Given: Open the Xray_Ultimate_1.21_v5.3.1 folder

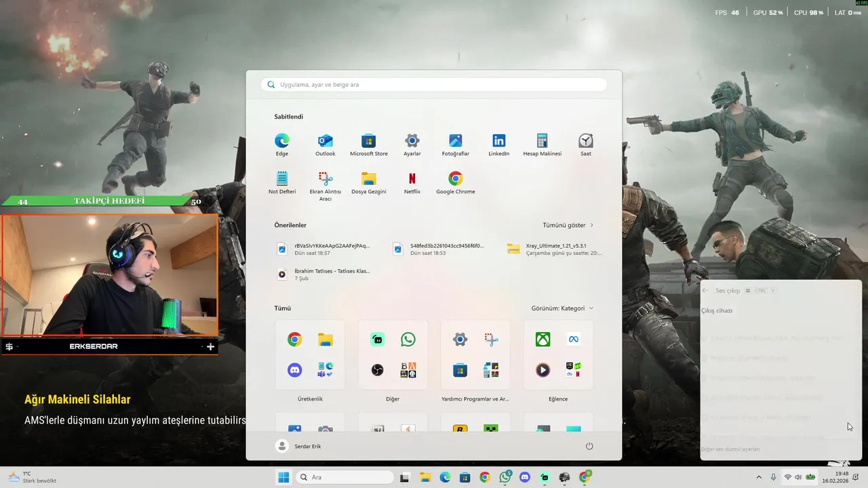Looking at the screenshot, I should (555, 249).
